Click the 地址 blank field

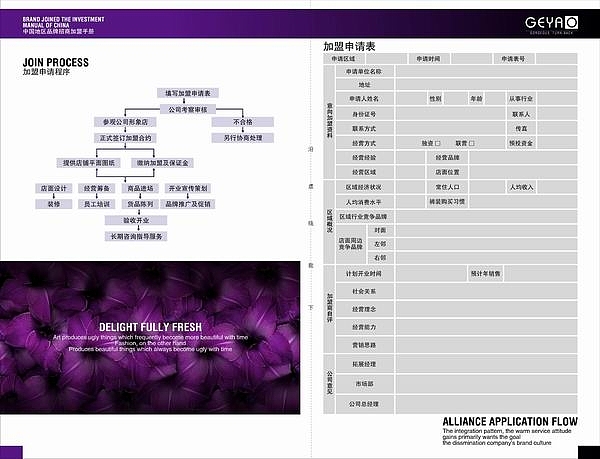pos(486,85)
